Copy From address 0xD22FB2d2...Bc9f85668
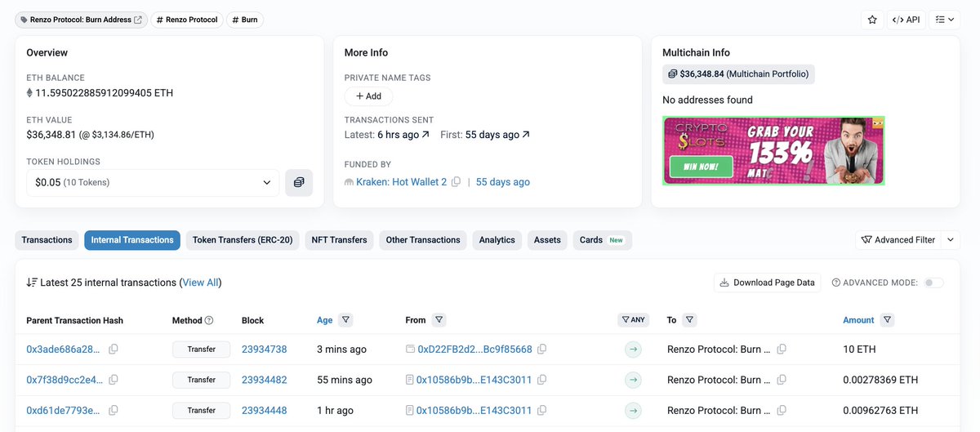 click(x=542, y=350)
